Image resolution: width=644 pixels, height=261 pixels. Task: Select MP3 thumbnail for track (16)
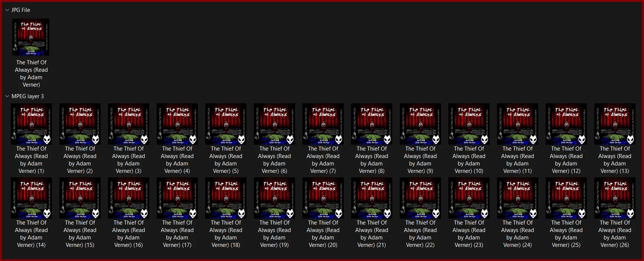point(128,198)
